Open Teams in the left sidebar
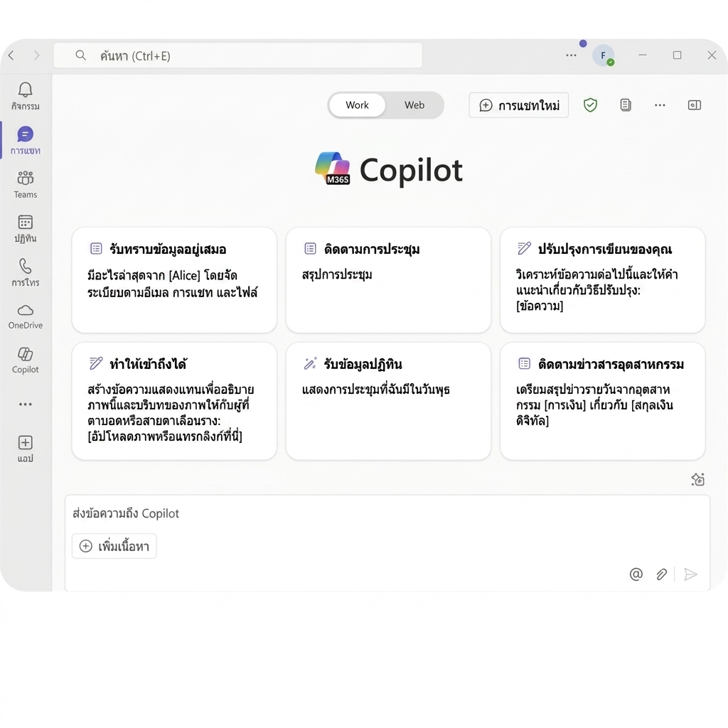 (x=26, y=184)
